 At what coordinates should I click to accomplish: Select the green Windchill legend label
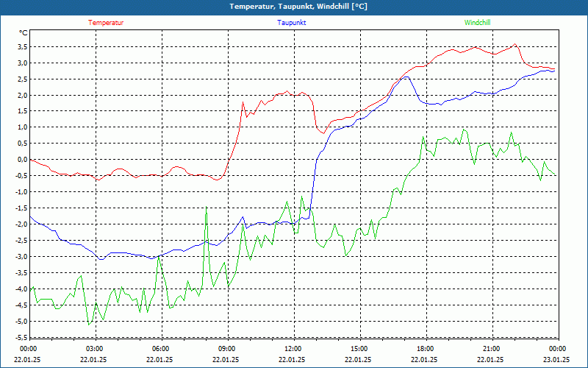pyautogui.click(x=477, y=23)
